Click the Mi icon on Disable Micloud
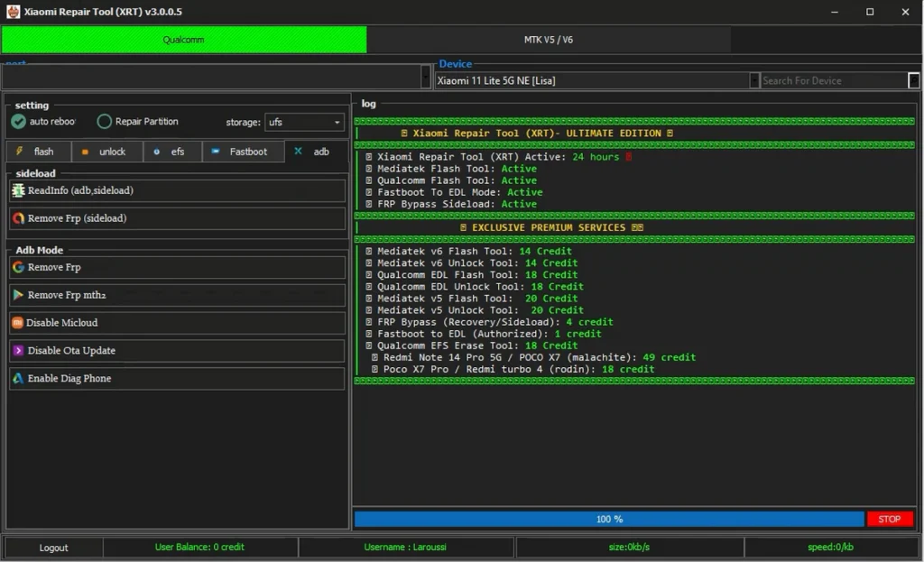 [17, 323]
